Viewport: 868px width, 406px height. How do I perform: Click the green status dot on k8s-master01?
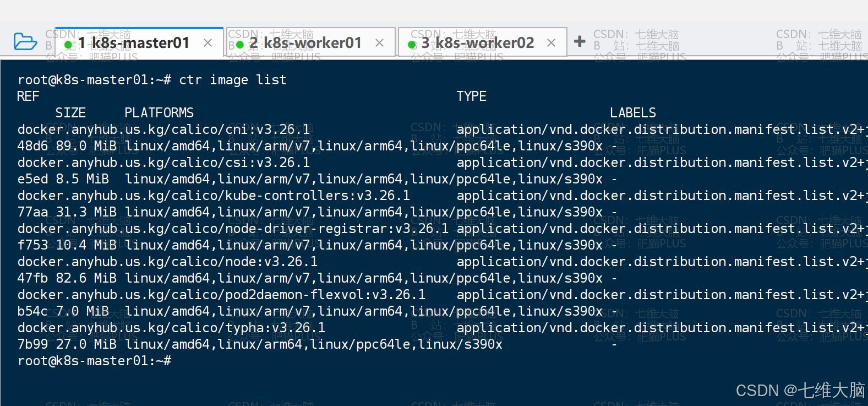pos(68,44)
